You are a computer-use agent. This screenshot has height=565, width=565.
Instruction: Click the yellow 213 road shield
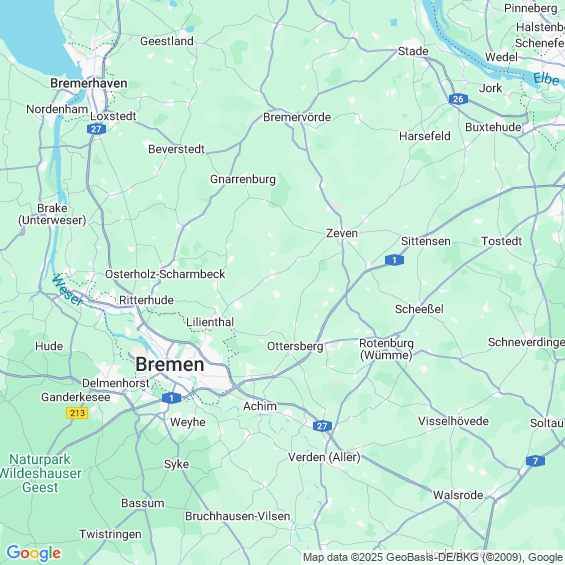pyautogui.click(x=77, y=413)
